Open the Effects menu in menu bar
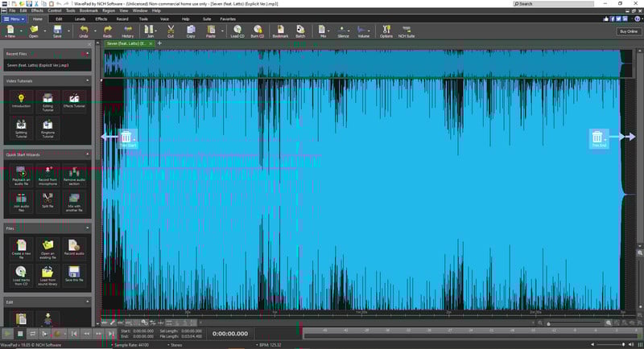The width and height of the screenshot is (644, 349). tap(37, 10)
